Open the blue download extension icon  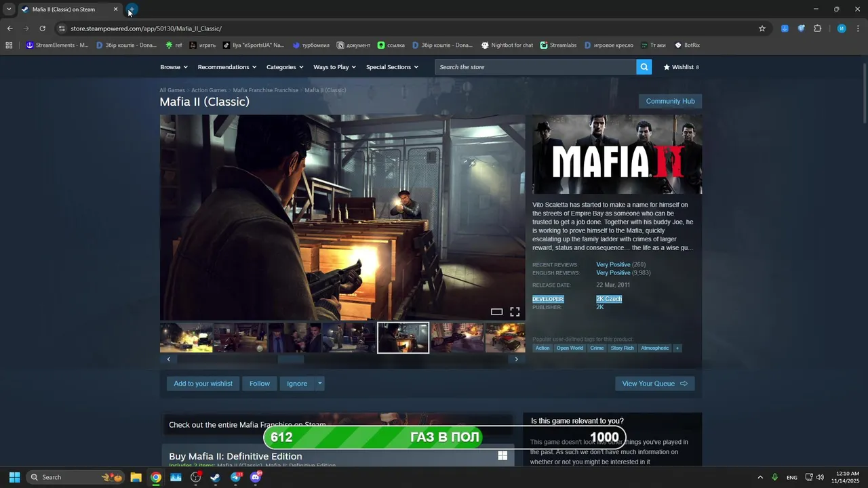(785, 28)
